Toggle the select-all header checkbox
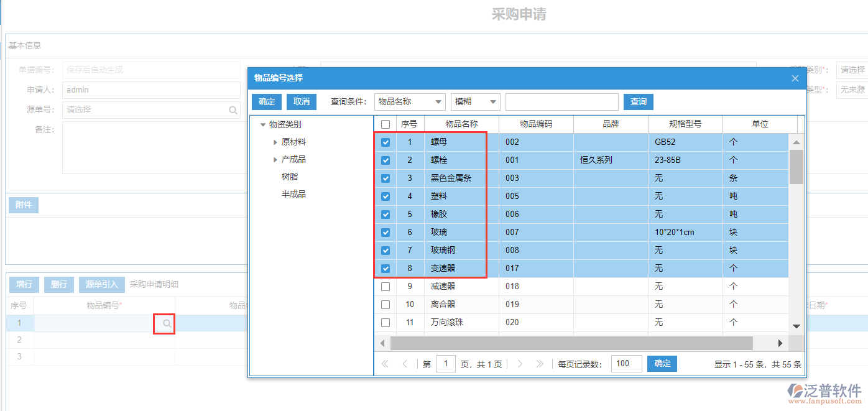868x411 pixels. click(x=386, y=124)
